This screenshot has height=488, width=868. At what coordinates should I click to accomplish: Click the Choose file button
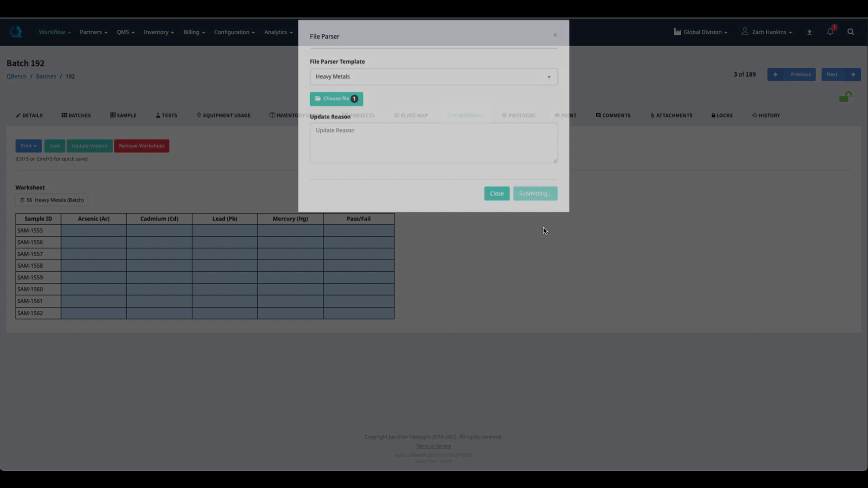[336, 99]
